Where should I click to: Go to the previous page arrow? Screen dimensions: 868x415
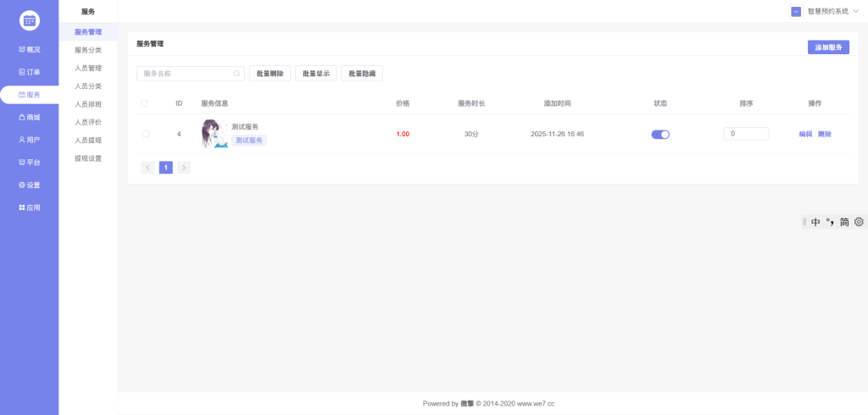click(147, 168)
